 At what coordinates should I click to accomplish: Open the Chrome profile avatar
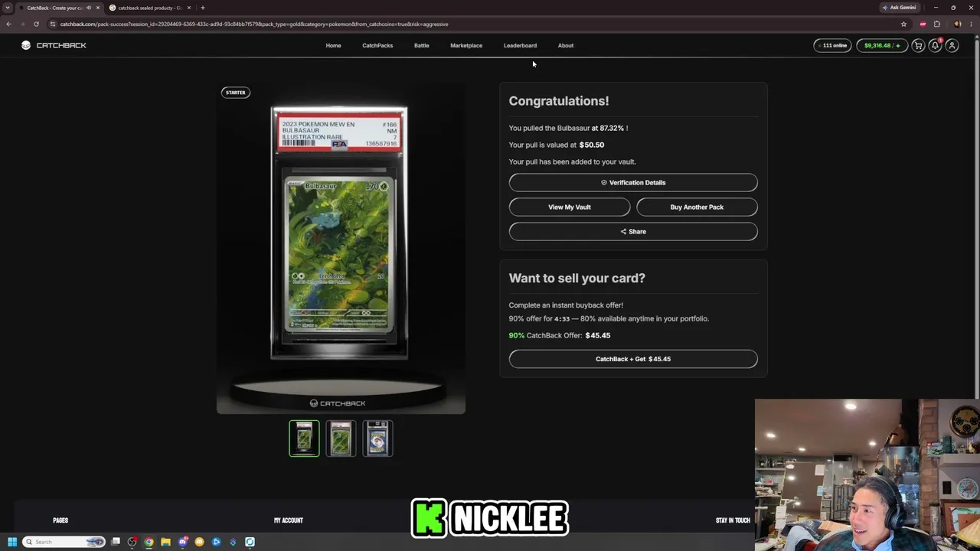pyautogui.click(x=957, y=24)
